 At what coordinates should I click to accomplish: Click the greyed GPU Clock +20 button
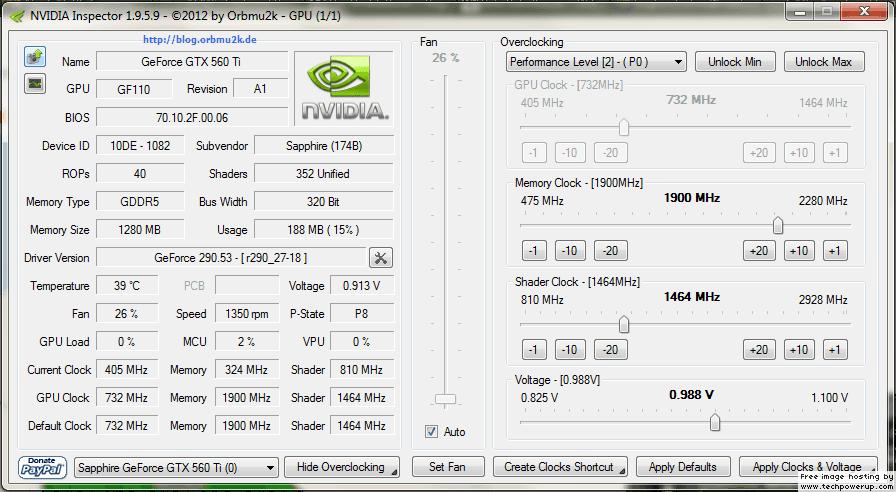759,153
